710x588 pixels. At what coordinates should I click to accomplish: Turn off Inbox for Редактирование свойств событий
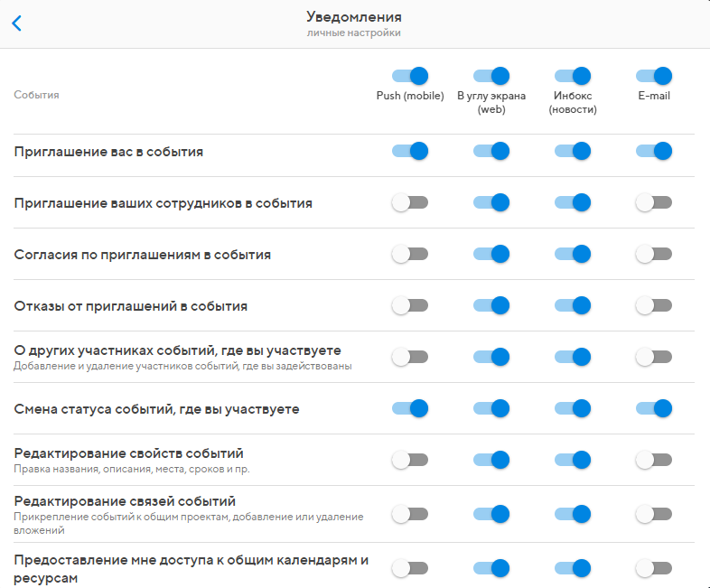coord(572,460)
